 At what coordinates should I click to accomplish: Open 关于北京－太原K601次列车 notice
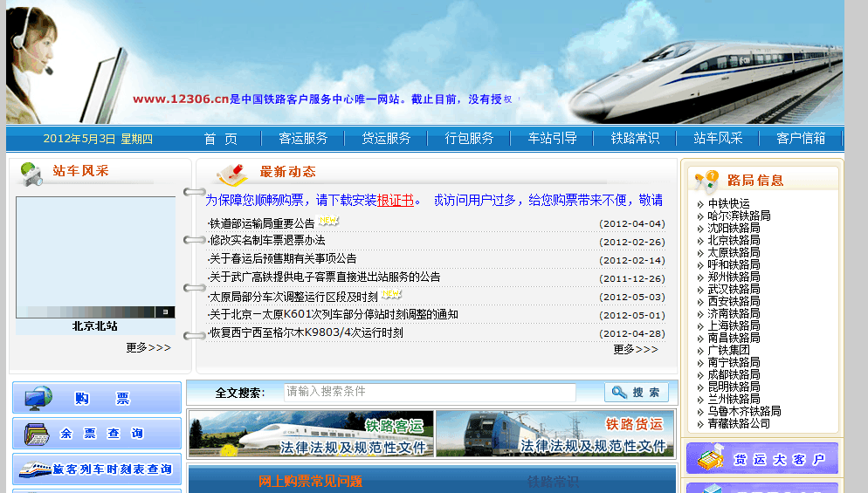[x=334, y=314]
